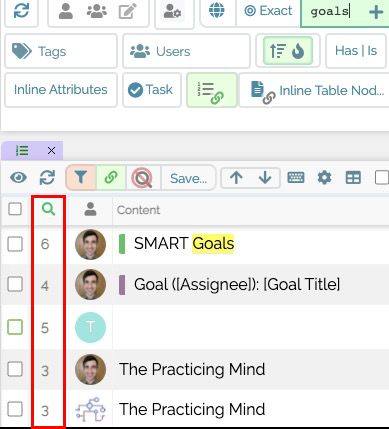Open results settings gear icon
The height and width of the screenshot is (429, 389).
tap(324, 178)
